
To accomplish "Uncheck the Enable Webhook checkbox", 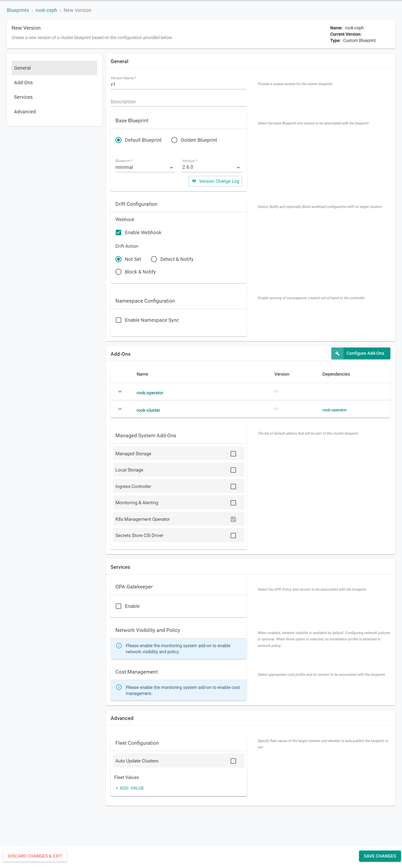I will [x=118, y=232].
